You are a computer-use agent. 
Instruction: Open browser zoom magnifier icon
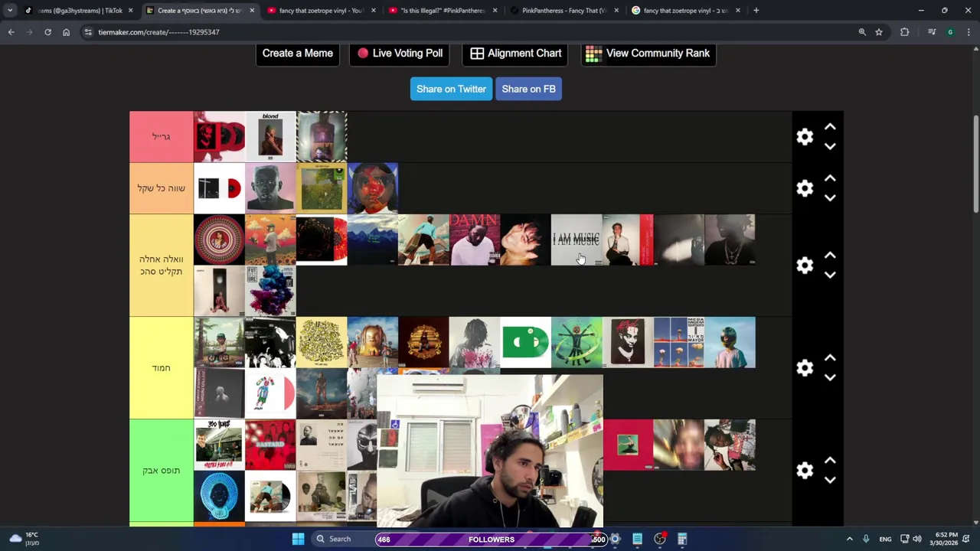[862, 32]
